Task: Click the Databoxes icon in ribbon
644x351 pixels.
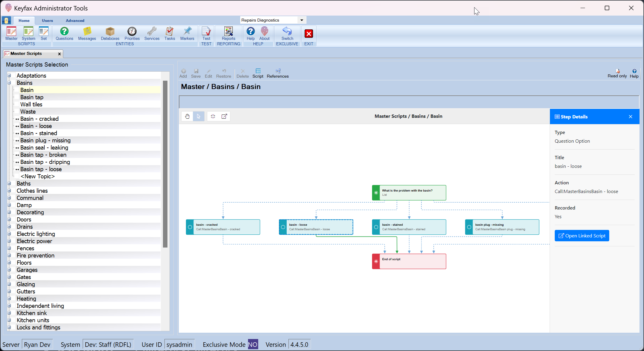Action: pos(110,32)
